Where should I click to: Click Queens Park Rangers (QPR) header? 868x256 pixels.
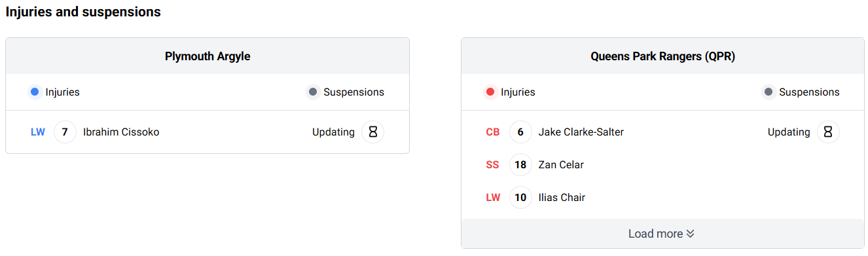pyautogui.click(x=663, y=56)
